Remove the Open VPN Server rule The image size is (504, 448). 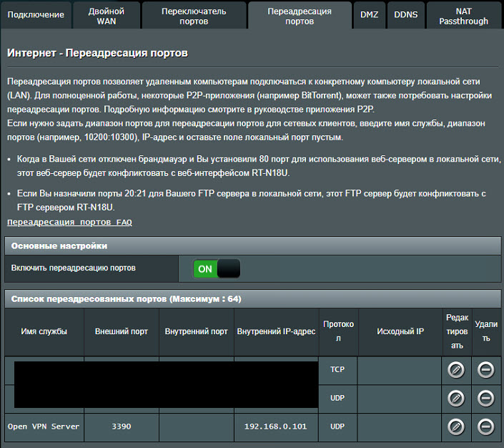tap(485, 427)
